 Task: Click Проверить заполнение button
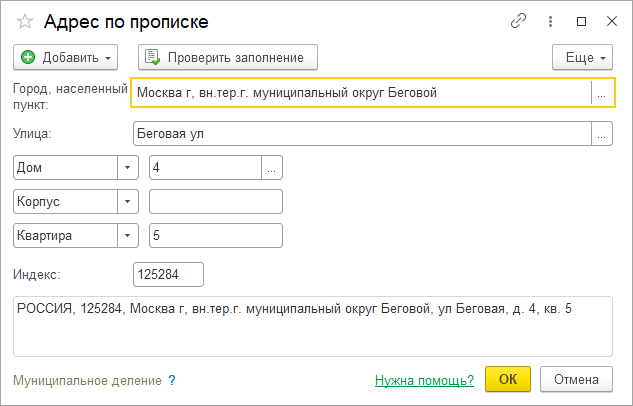(x=227, y=57)
